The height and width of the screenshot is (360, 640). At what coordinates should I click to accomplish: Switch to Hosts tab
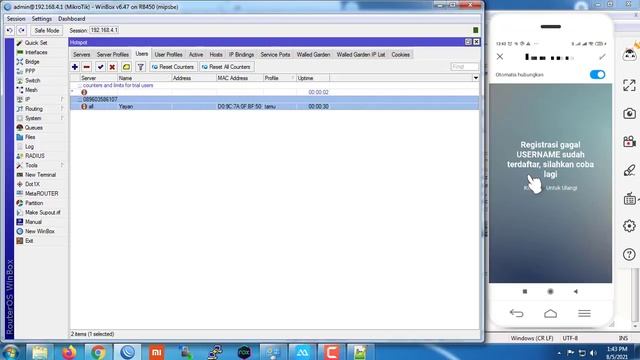tap(216, 55)
